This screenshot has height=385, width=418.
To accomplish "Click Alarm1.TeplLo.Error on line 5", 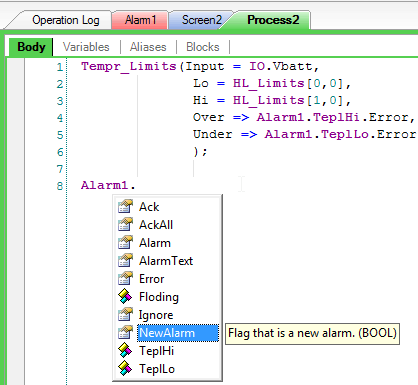I will tap(340, 134).
